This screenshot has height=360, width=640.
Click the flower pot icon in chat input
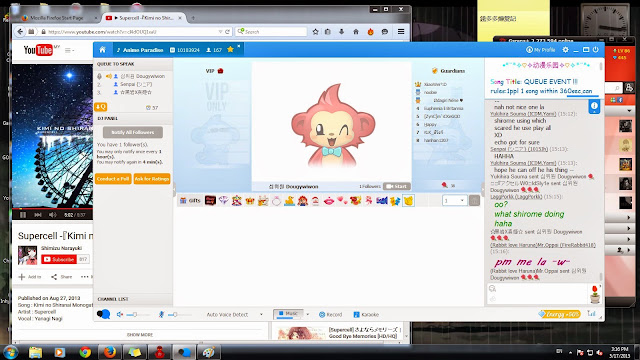click(x=594, y=294)
